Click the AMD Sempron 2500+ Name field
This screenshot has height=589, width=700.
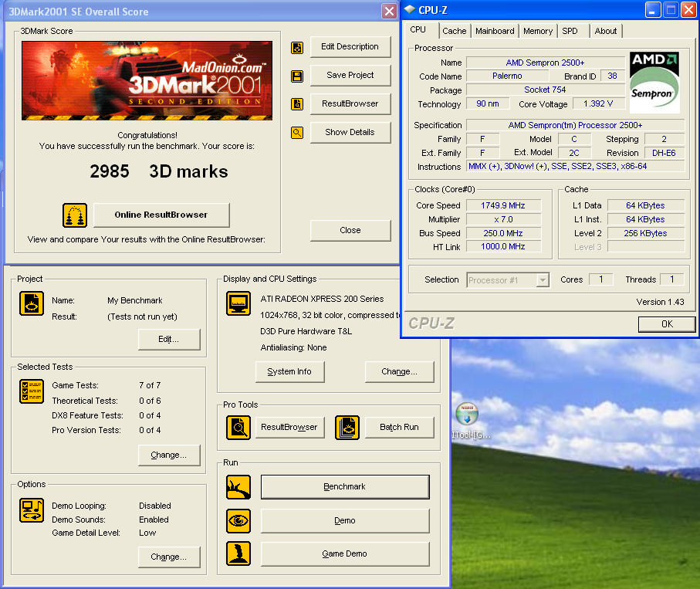pyautogui.click(x=545, y=63)
